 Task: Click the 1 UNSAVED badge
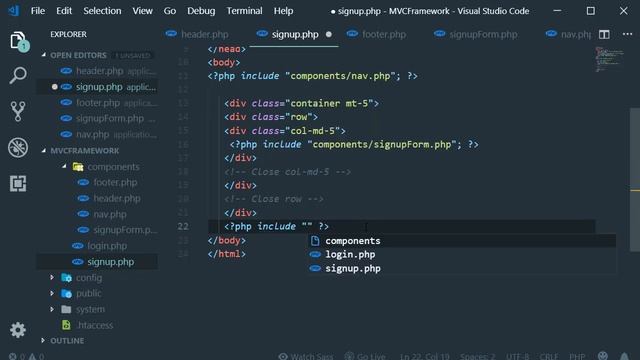click(133, 56)
